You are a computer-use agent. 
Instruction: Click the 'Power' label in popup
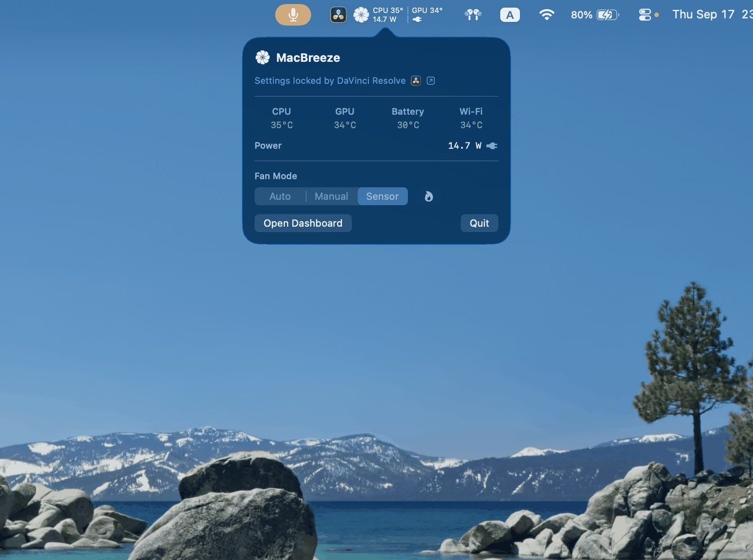pos(268,146)
